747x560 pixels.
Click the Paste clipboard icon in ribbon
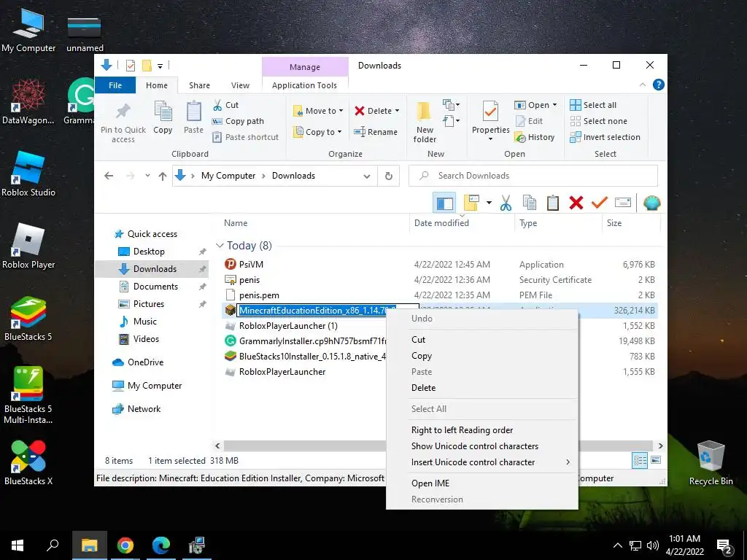[193, 112]
